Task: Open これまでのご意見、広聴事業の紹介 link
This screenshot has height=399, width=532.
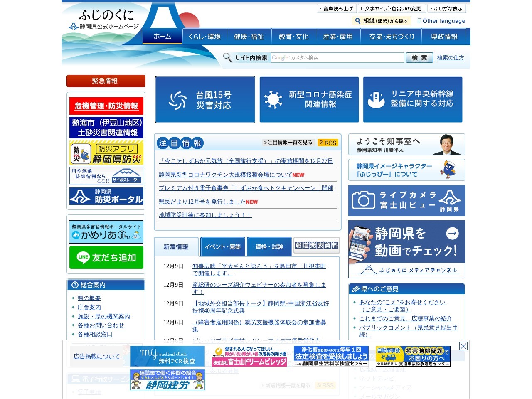Action: 405,318
